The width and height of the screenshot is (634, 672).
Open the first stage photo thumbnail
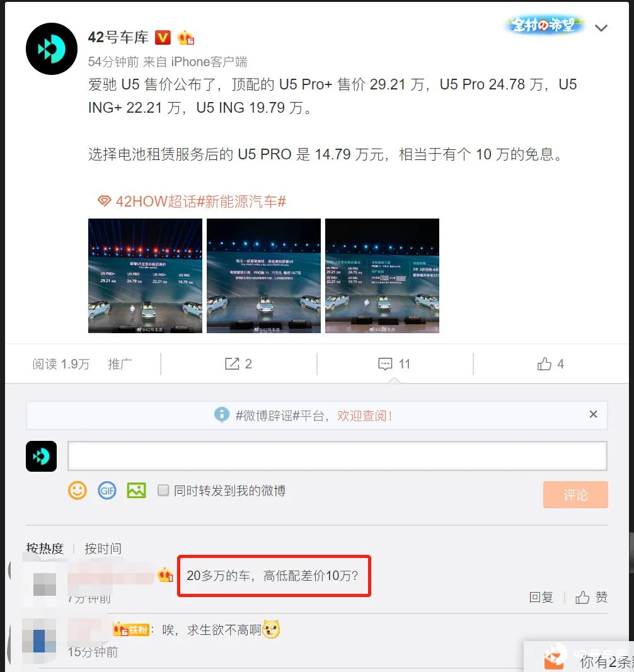tap(145, 276)
